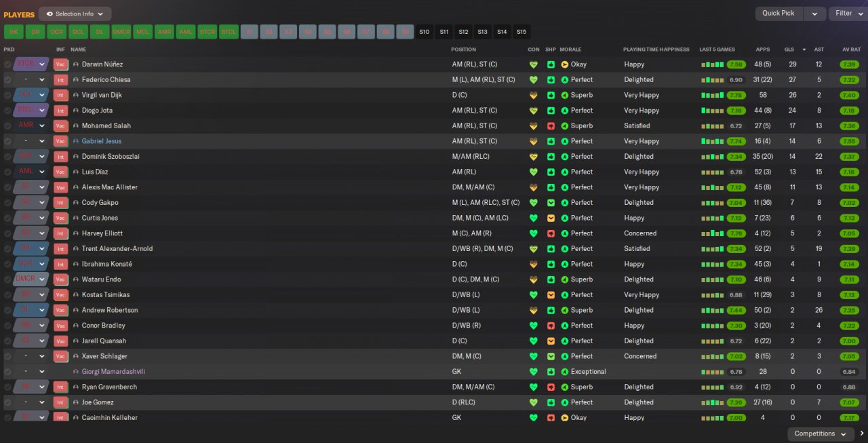The width and height of the screenshot is (868, 443).
Task: Toggle the picked checkmark for Joe Gomez
Action: [7, 402]
